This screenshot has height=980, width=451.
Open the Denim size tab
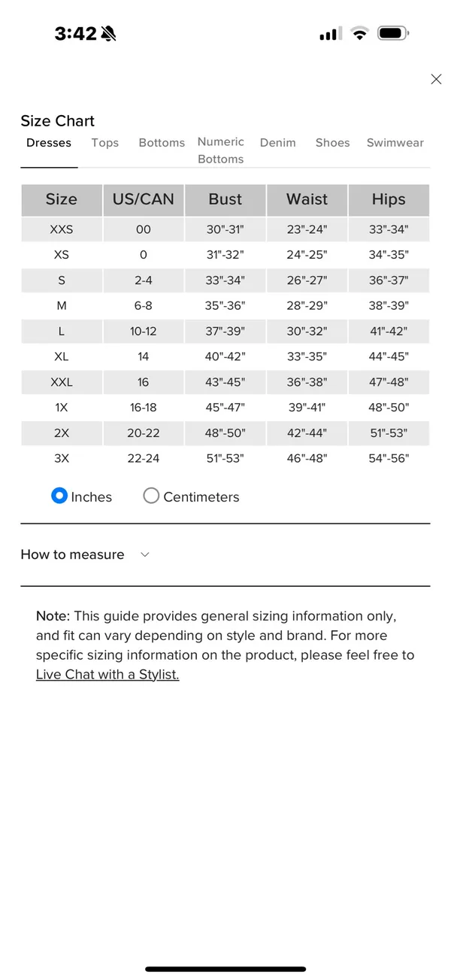click(278, 142)
